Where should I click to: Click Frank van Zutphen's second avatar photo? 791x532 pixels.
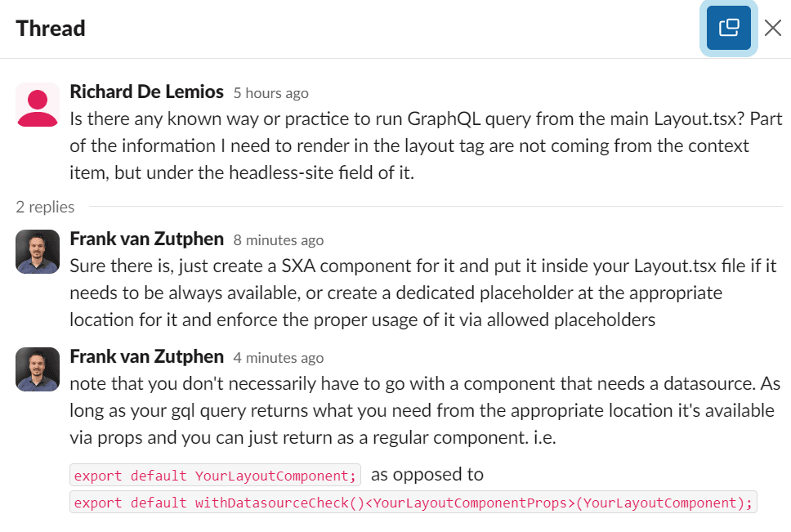pyautogui.click(x=38, y=369)
